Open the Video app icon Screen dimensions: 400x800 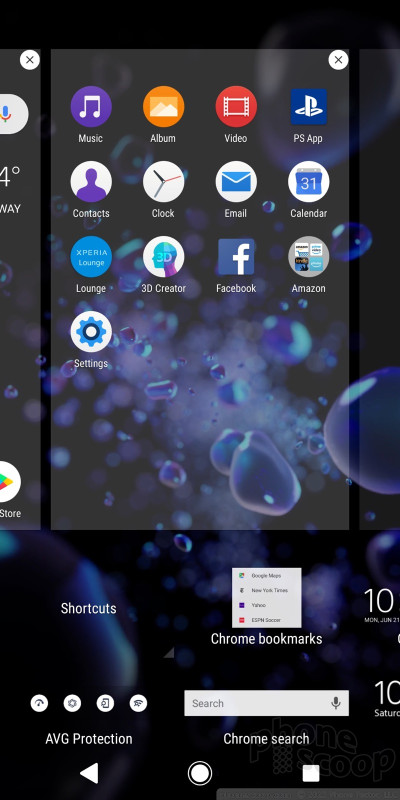tap(236, 107)
